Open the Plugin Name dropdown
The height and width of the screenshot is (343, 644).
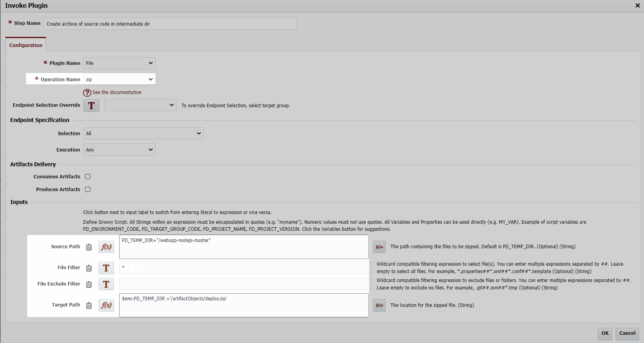click(x=120, y=63)
